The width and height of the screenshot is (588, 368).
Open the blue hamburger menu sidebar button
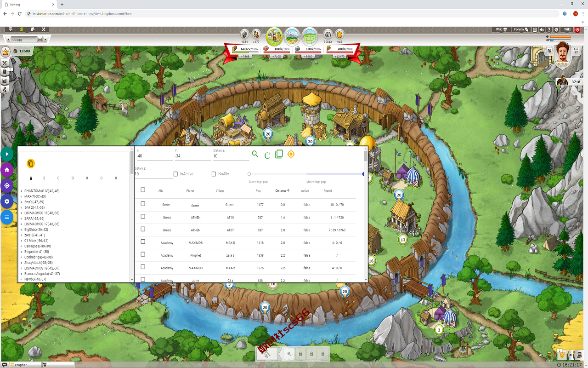[x=6, y=217]
